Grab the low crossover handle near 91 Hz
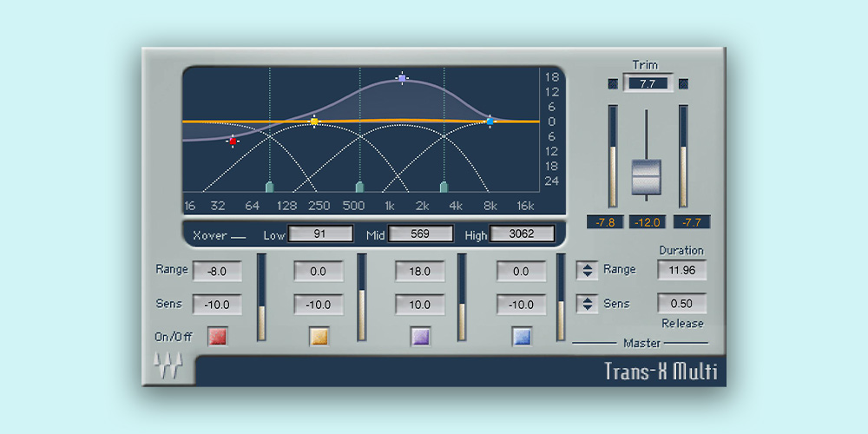Viewport: 868px width, 434px height. (270, 187)
